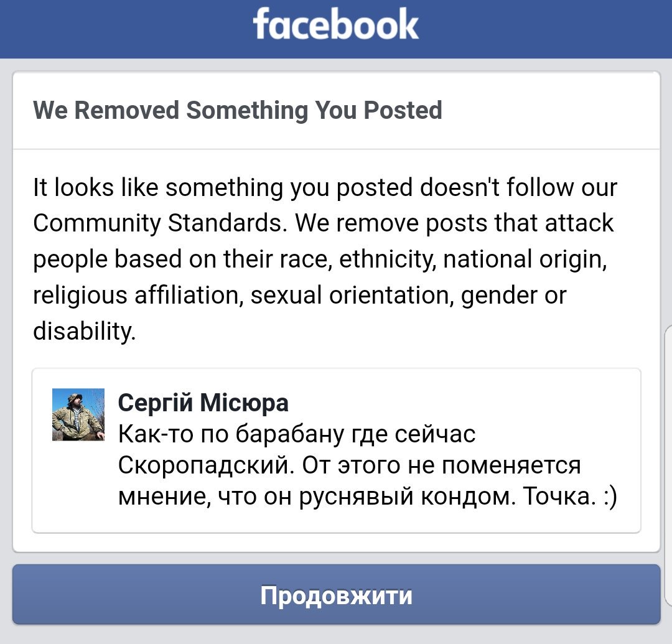The image size is (672, 644).
Task: Click the facebook logo in the header
Action: 336,25
